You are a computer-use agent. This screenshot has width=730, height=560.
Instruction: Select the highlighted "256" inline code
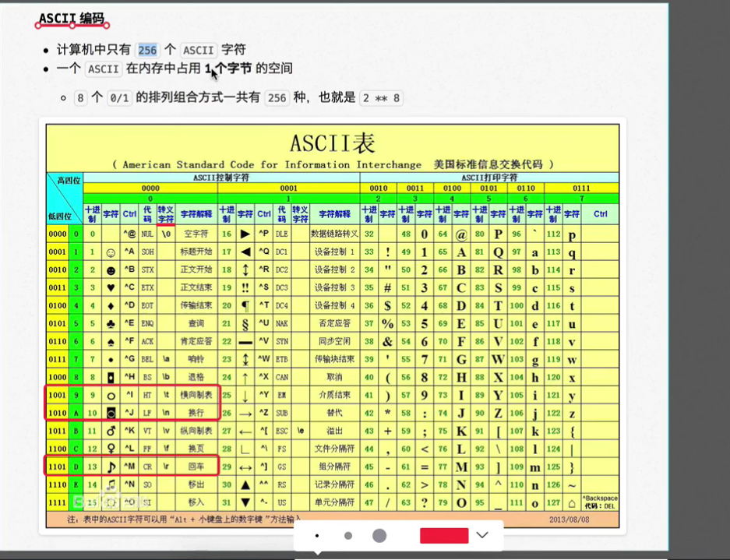pos(147,50)
